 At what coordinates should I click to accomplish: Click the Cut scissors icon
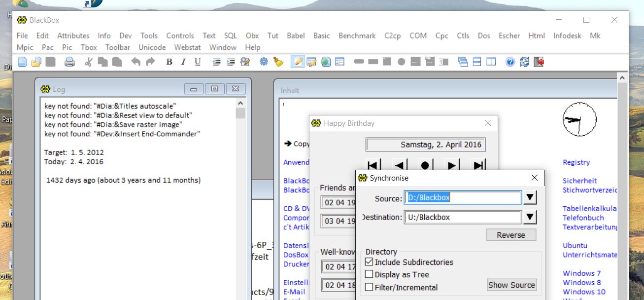(x=89, y=62)
